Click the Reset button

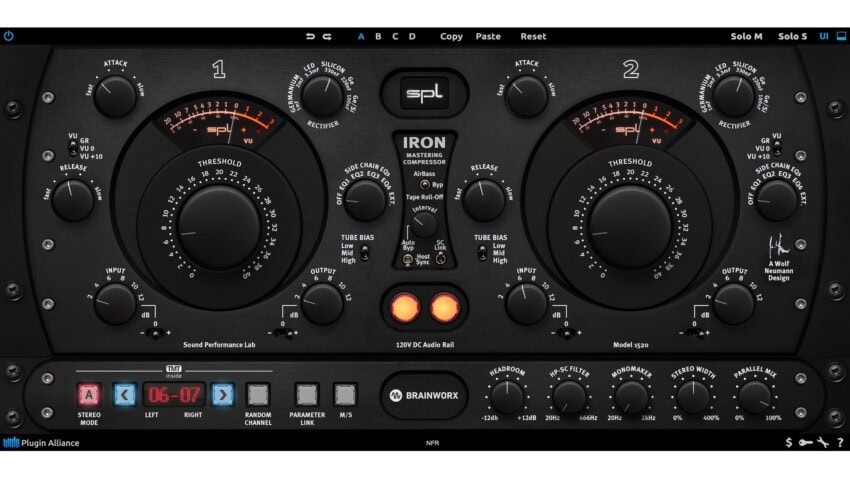click(533, 36)
